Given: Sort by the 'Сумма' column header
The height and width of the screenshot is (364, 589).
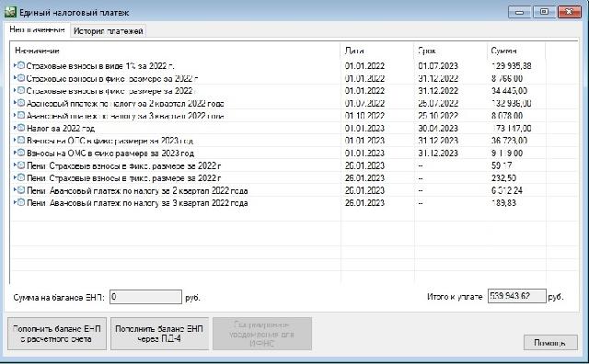Looking at the screenshot, I should point(516,51).
